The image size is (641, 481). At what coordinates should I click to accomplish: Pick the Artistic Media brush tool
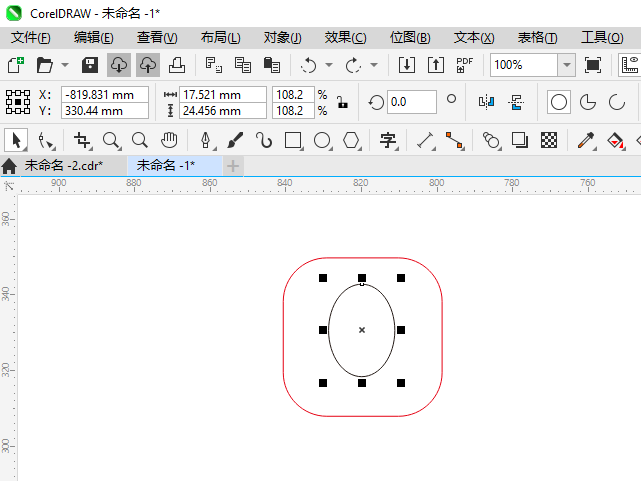tap(235, 140)
